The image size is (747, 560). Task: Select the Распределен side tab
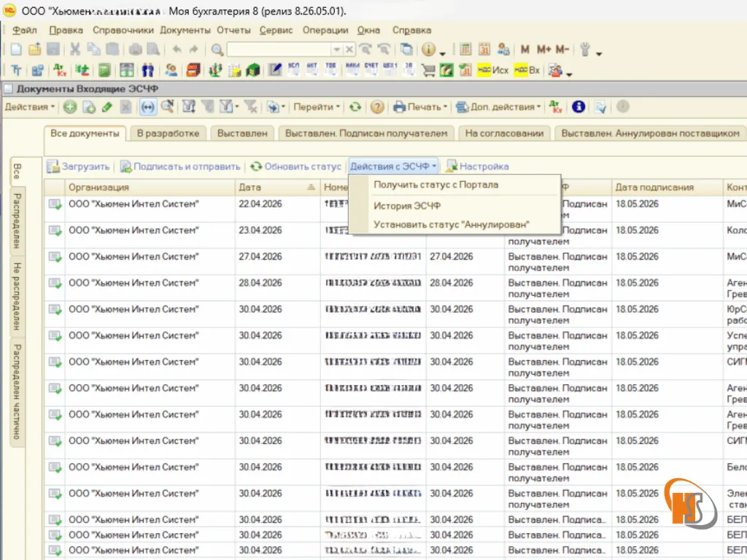click(x=18, y=221)
